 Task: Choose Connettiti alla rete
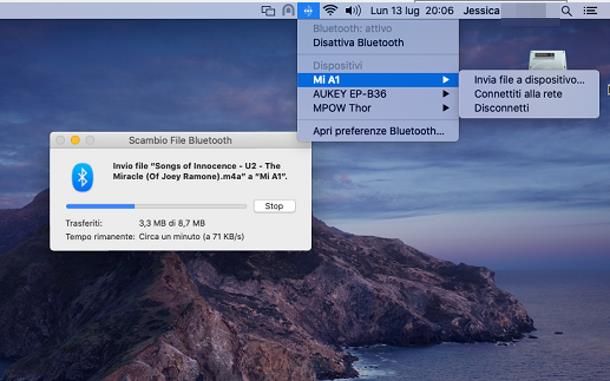(529, 94)
